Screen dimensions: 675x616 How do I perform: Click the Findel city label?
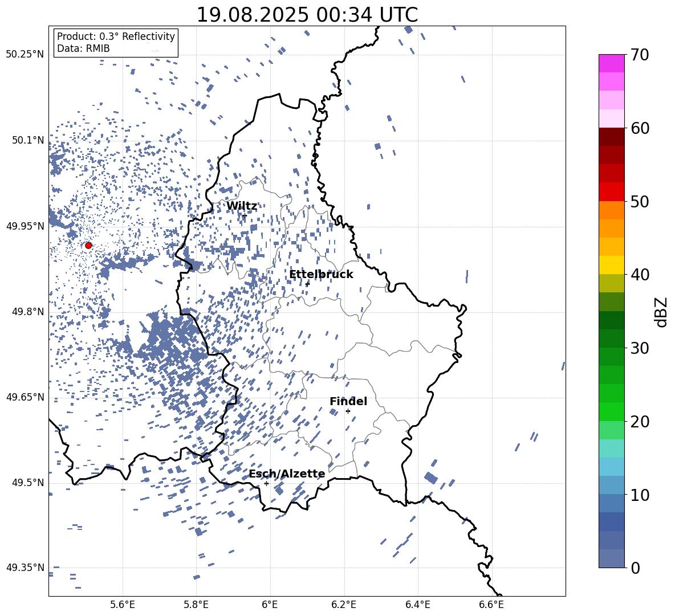348,401
